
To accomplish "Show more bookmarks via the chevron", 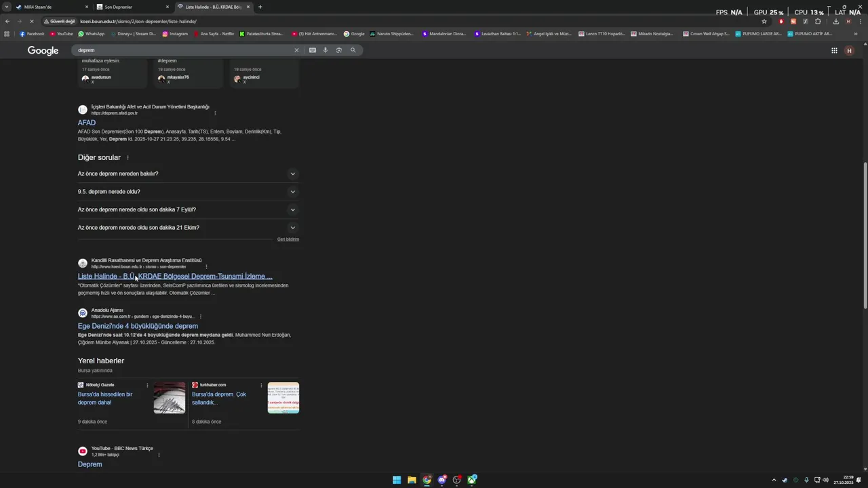I will tap(856, 33).
